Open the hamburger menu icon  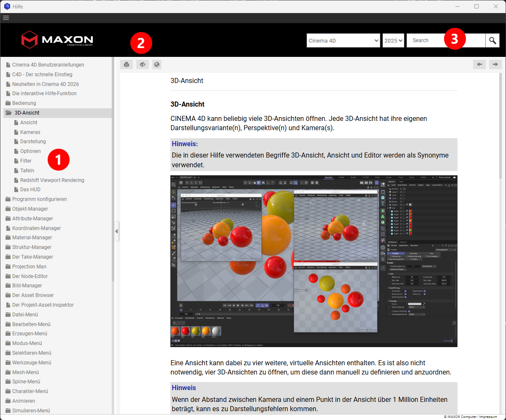pyautogui.click(x=5, y=18)
